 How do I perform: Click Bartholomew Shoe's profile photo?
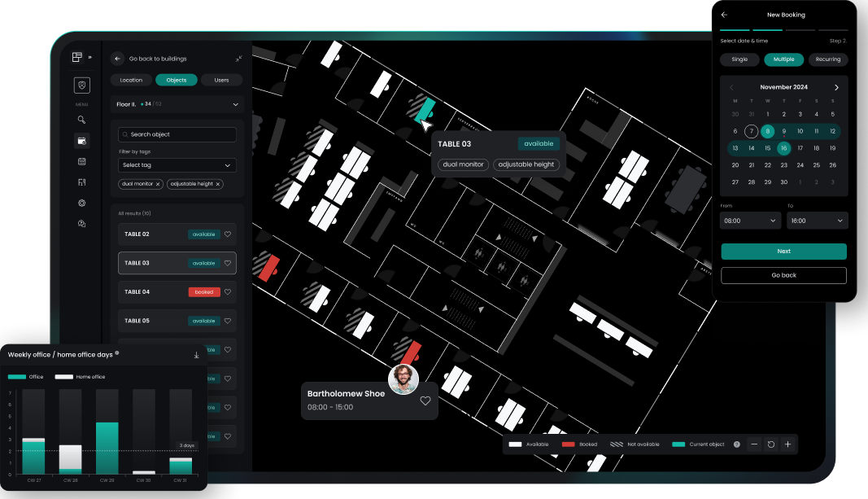403,379
